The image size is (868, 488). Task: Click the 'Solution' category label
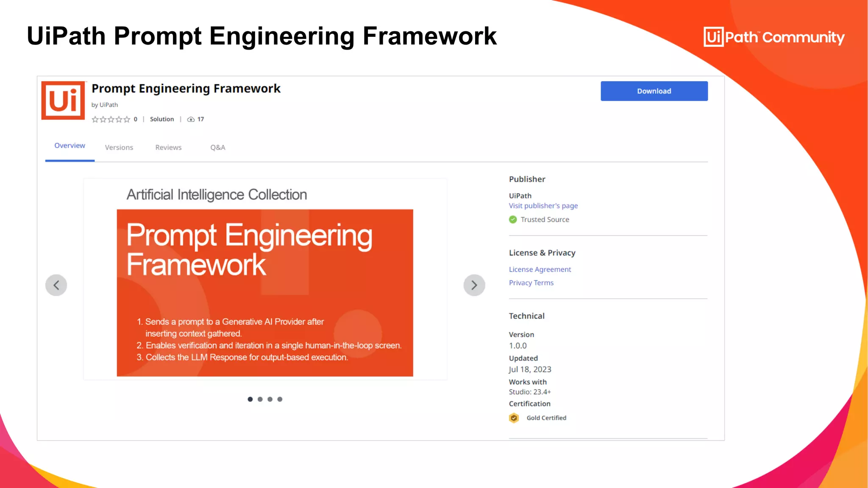tap(162, 119)
